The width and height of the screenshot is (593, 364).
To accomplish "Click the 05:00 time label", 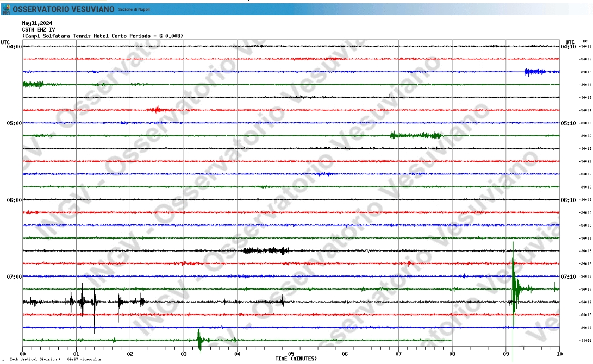I will (14, 123).
